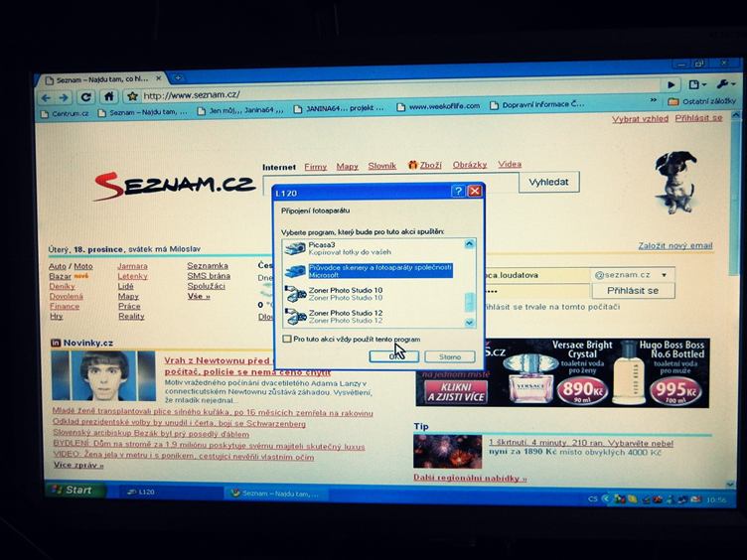Click KLIKNI A ZJISTI VÍCE ad button
747x560 pixels.
coord(456,392)
